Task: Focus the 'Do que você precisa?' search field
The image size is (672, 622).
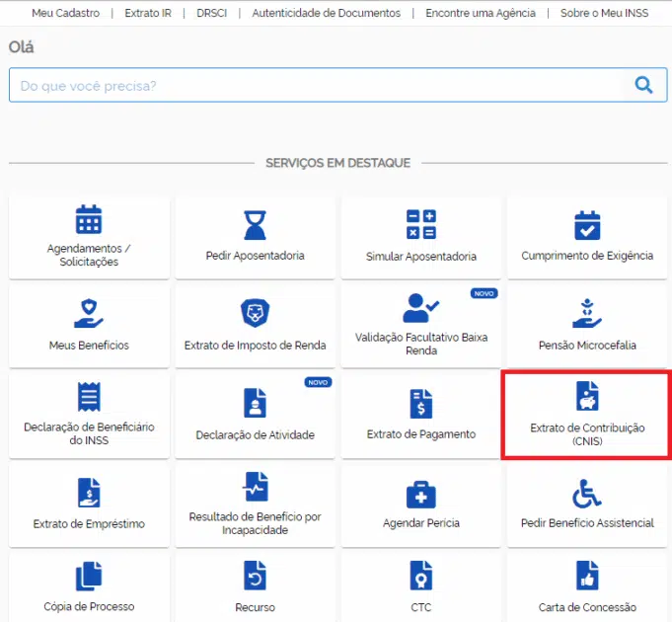Action: click(x=337, y=85)
